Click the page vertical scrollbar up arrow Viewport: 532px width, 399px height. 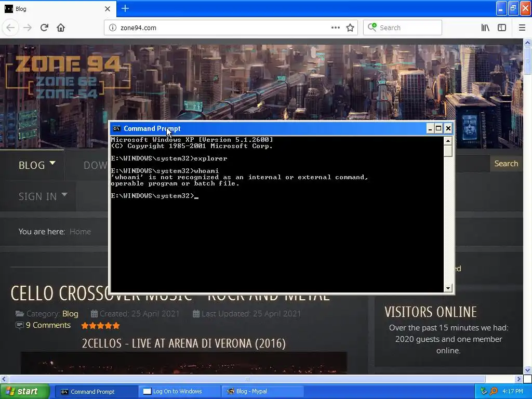click(x=527, y=43)
